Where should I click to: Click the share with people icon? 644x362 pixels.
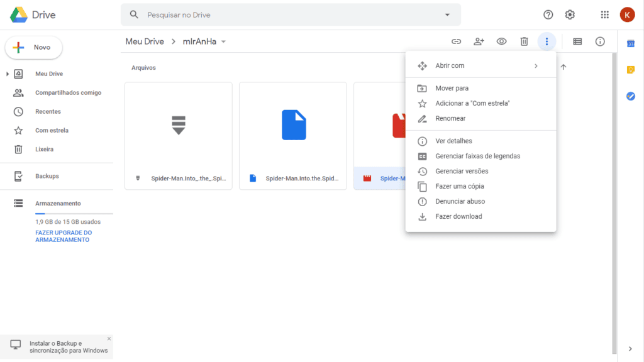coord(479,41)
